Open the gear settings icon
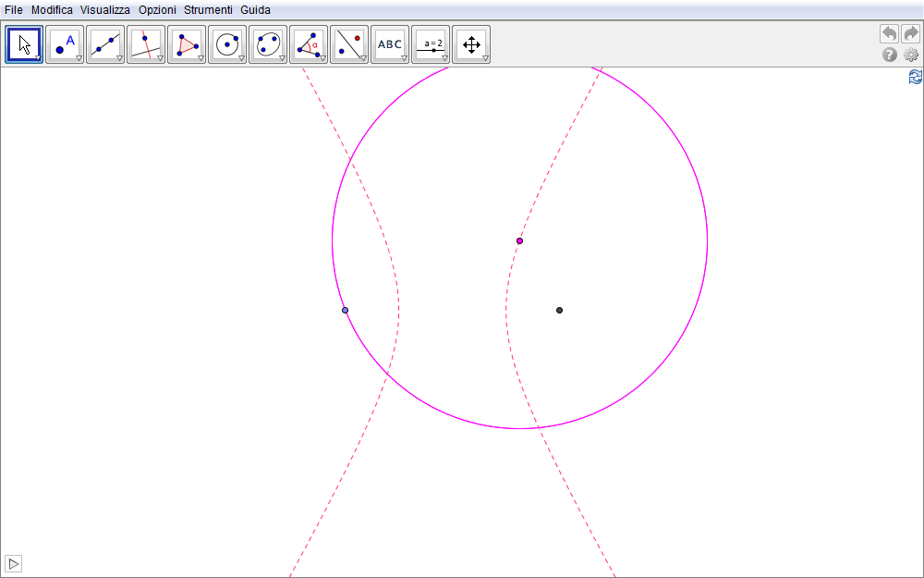Image resolution: width=924 pixels, height=578 pixels. tap(911, 55)
